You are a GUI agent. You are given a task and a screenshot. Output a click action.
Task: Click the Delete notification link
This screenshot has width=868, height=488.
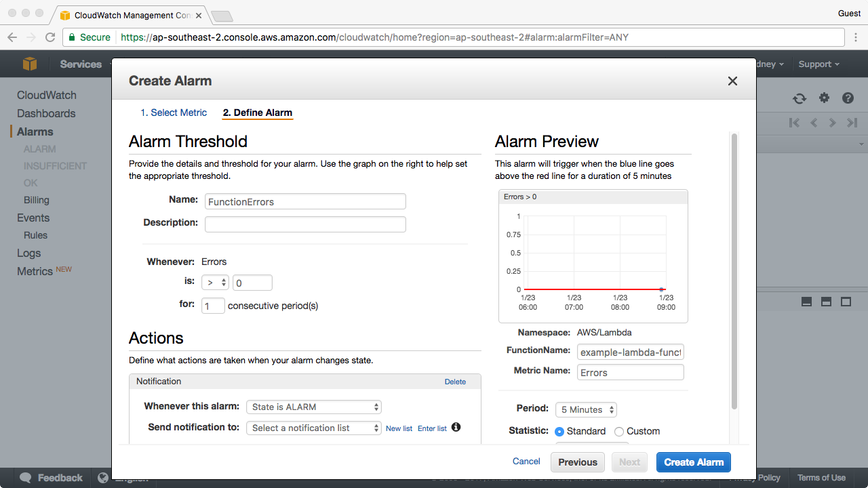(455, 382)
